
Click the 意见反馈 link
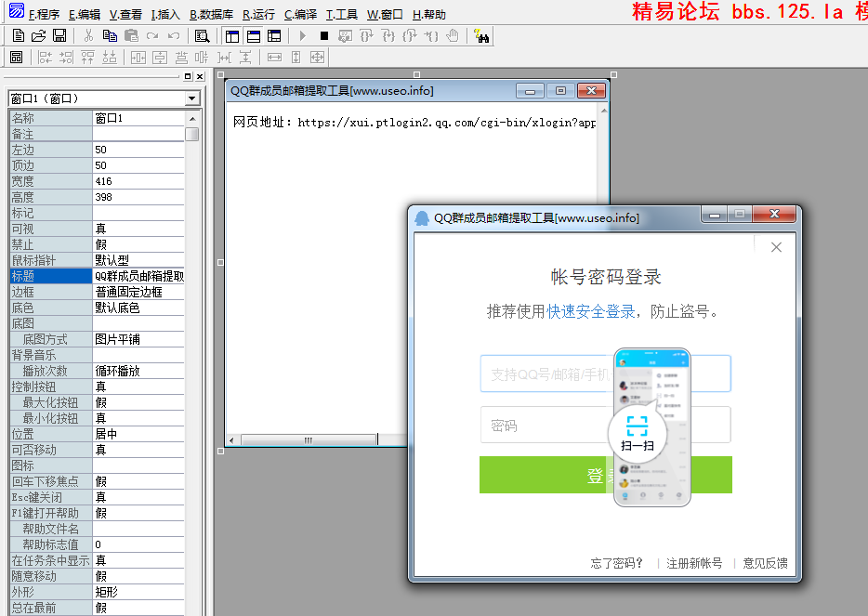(x=765, y=563)
